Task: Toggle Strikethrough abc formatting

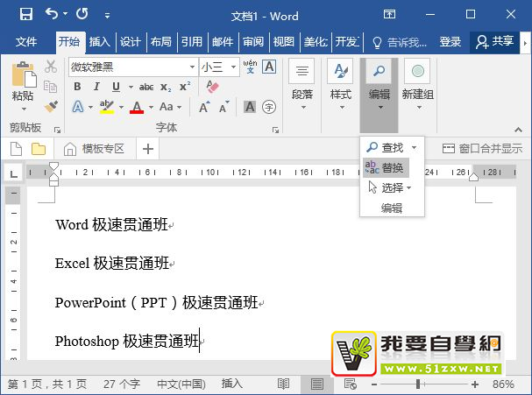Action: (146, 87)
